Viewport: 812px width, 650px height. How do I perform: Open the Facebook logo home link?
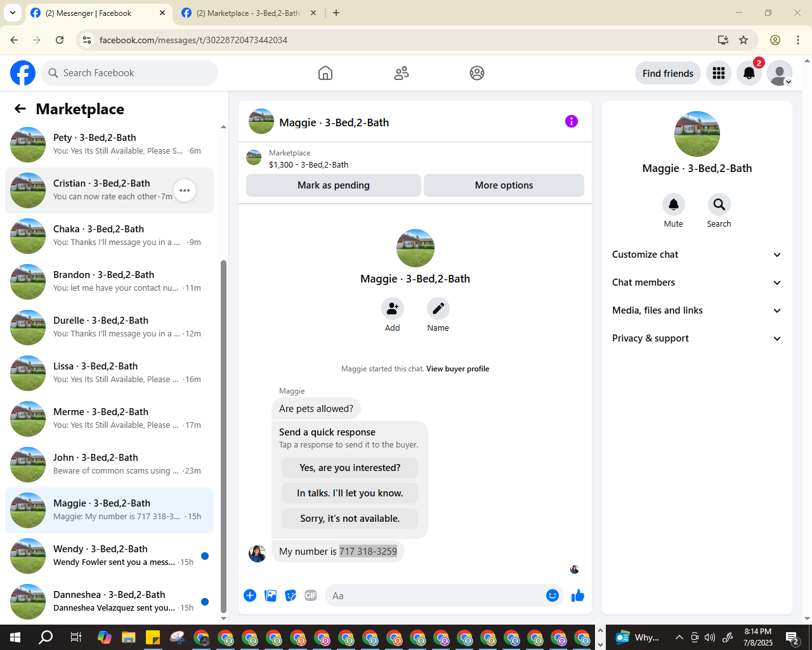23,73
